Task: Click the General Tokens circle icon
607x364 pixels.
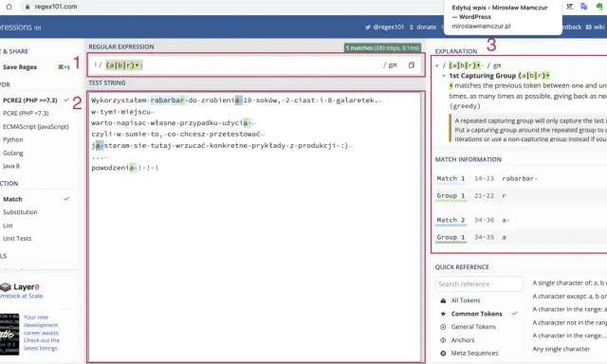Action: 443,327
